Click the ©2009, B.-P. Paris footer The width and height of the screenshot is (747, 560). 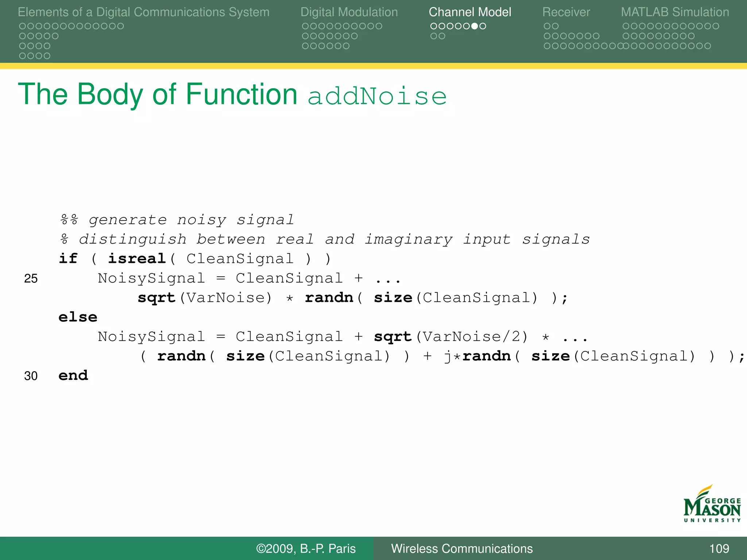click(x=306, y=548)
